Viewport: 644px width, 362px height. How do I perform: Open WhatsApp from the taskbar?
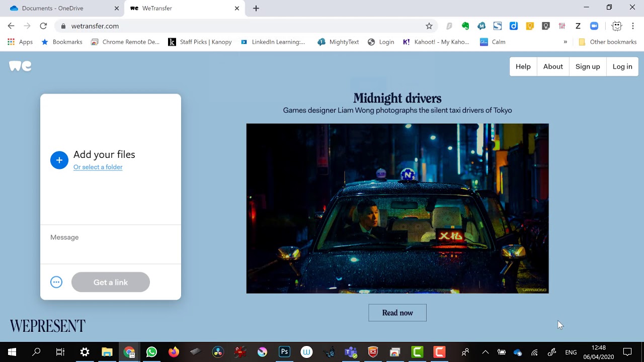(x=151, y=352)
